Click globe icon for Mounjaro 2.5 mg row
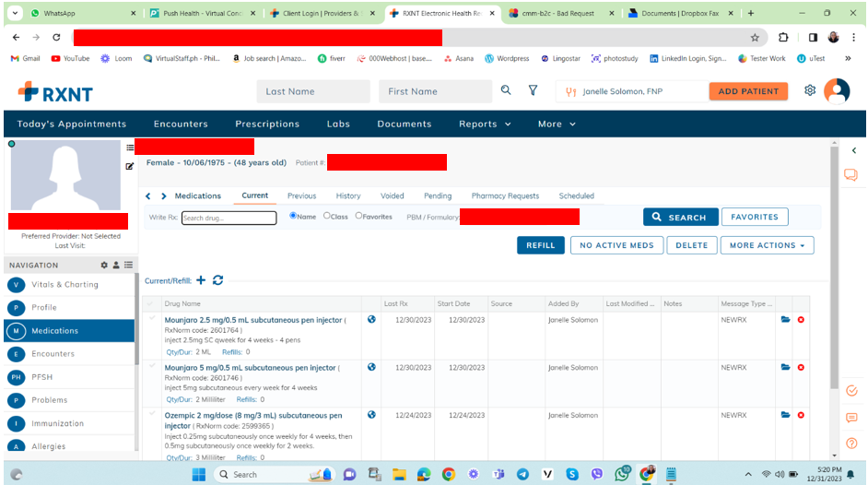Screen dimensions: 868x485 371,319
